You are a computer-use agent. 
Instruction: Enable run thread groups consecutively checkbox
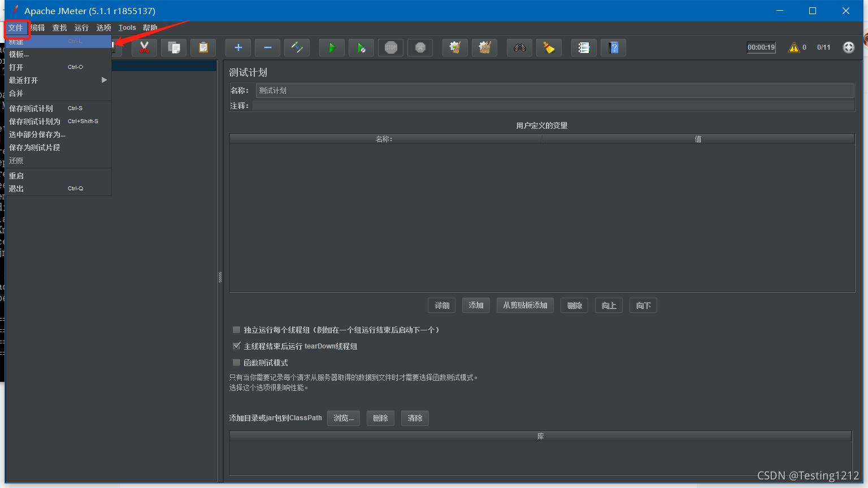pyautogui.click(x=237, y=330)
